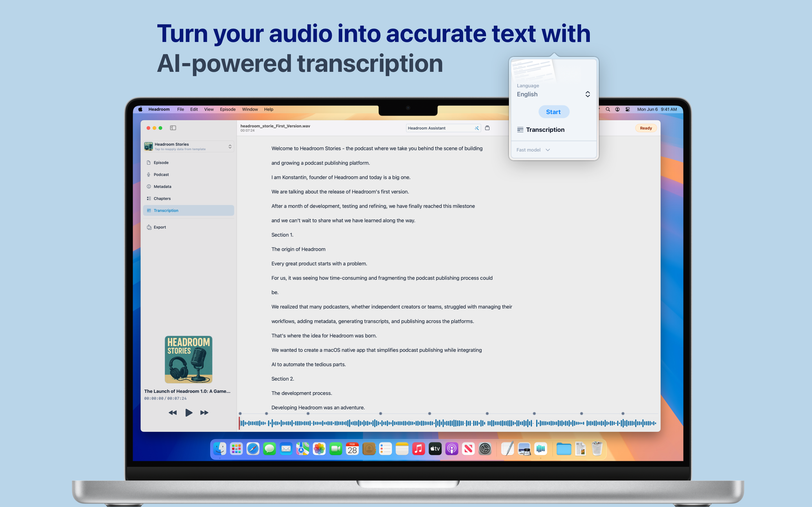This screenshot has height=507, width=812.
Task: Open the Podcast section in the sidebar
Action: pyautogui.click(x=161, y=175)
